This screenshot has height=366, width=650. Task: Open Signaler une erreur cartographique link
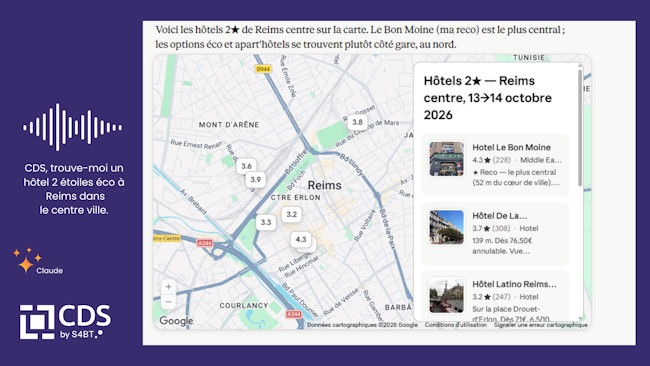coord(541,325)
